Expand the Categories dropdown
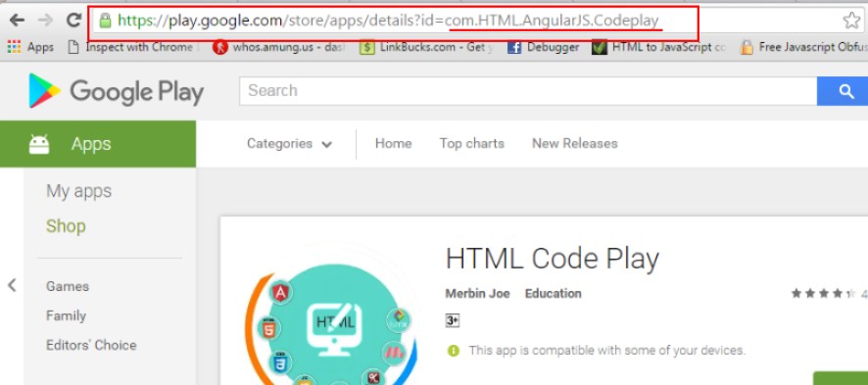868x385 pixels. click(290, 144)
